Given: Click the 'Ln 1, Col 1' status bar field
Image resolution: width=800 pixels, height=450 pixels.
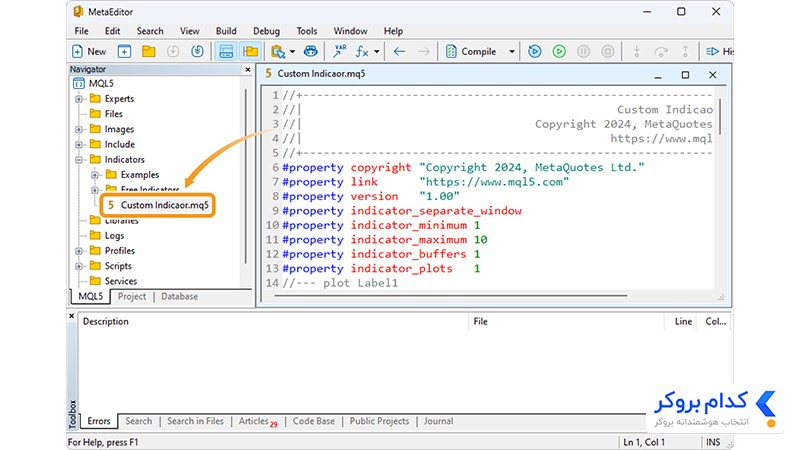Looking at the screenshot, I should click(x=644, y=442).
